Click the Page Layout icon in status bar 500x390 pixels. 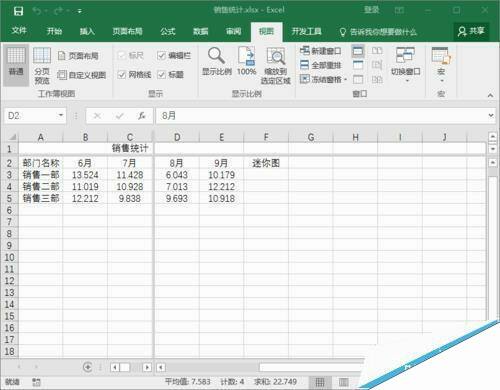click(x=343, y=382)
